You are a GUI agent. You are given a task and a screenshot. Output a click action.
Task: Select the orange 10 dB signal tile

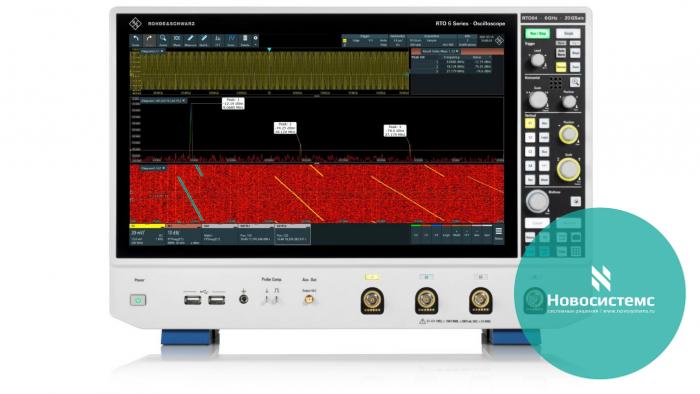pyautogui.click(x=183, y=235)
